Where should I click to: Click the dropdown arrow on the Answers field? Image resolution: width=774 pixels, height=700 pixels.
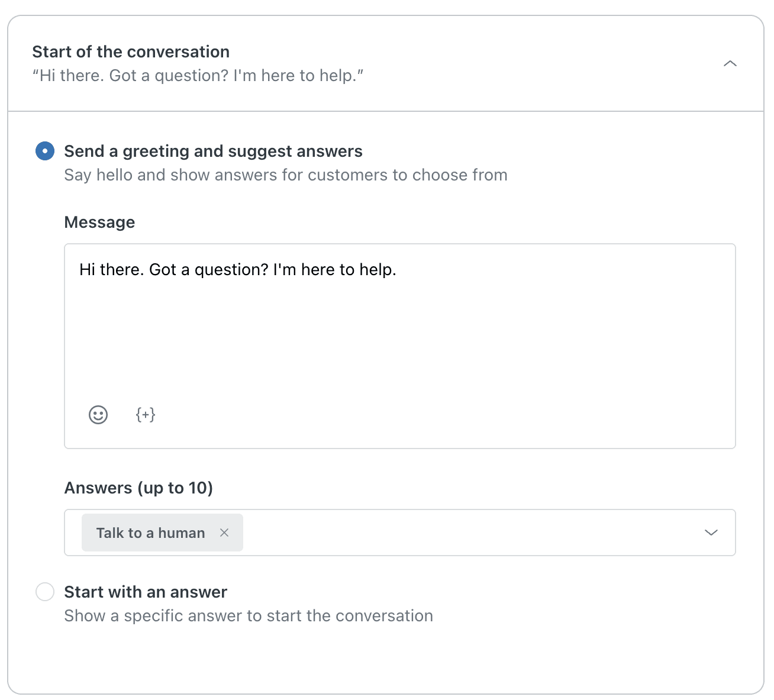(x=711, y=533)
